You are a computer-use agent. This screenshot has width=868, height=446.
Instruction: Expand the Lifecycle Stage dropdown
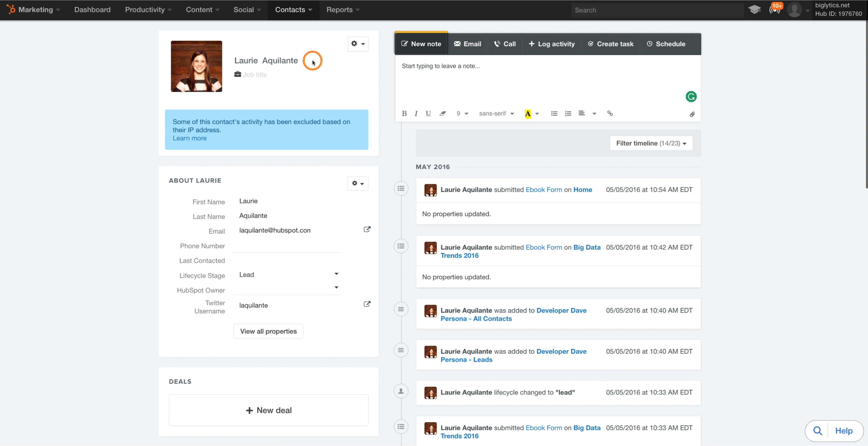[x=336, y=274]
